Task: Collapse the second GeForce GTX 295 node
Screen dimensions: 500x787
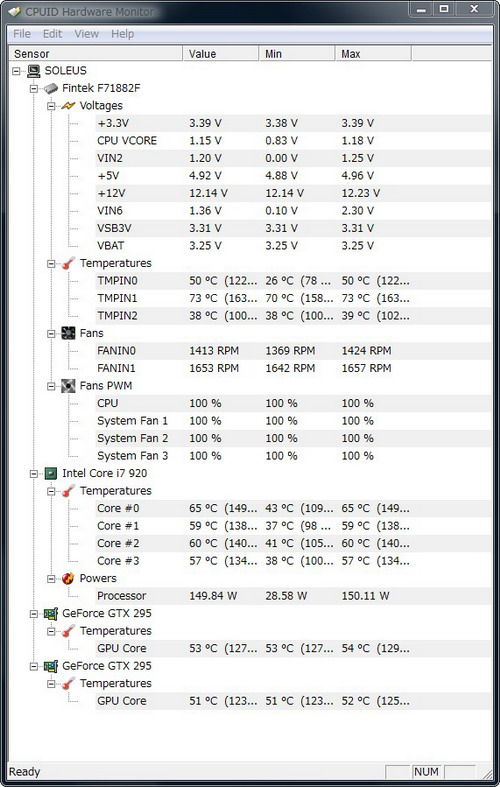Action: 34,666
